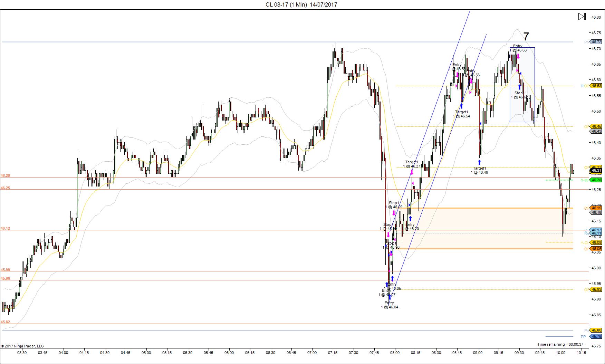Click the 03:30 time axis label
This screenshot has height=364, width=605.
[22, 353]
